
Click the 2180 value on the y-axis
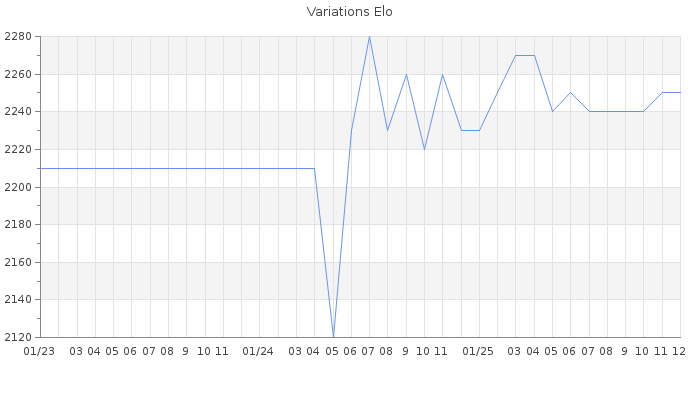click(x=19, y=224)
